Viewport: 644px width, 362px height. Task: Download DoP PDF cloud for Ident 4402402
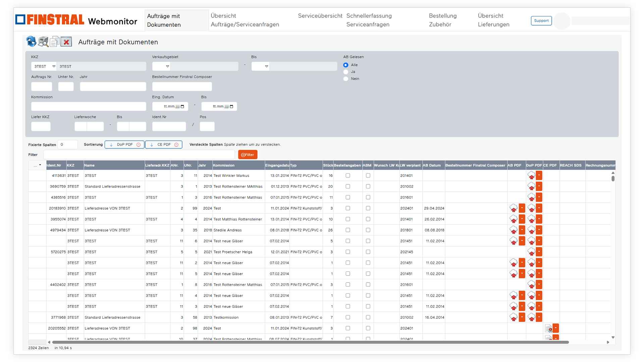[531, 285]
